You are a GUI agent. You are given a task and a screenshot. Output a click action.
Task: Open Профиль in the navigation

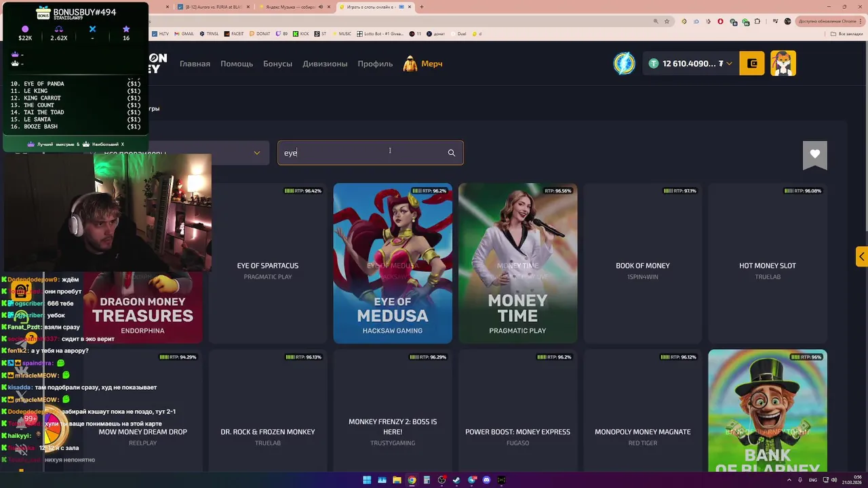[375, 64]
